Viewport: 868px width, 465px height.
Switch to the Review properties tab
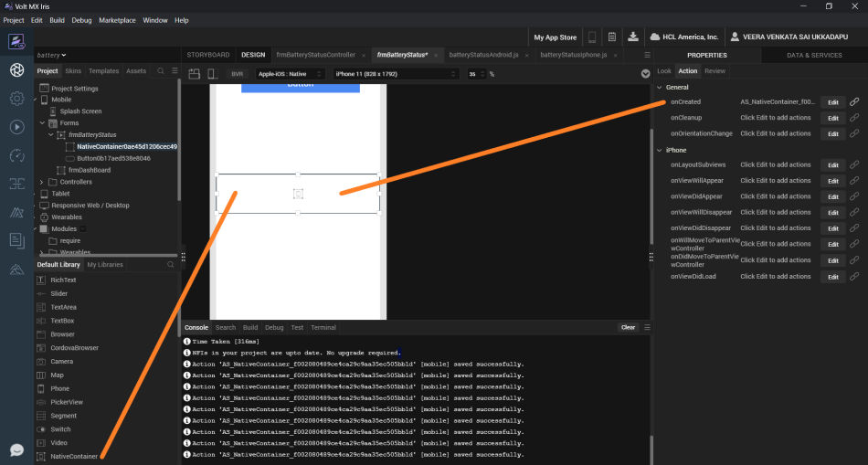click(715, 71)
